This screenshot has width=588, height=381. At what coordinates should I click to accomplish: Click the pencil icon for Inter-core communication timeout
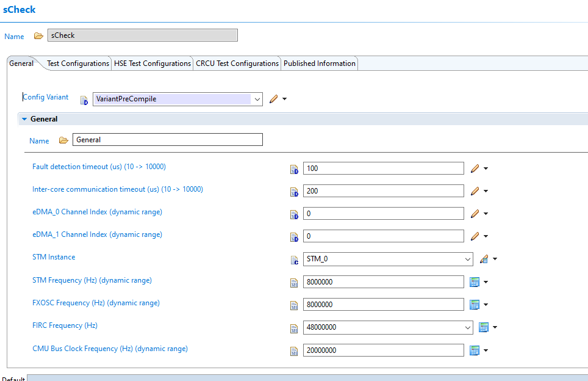point(475,191)
